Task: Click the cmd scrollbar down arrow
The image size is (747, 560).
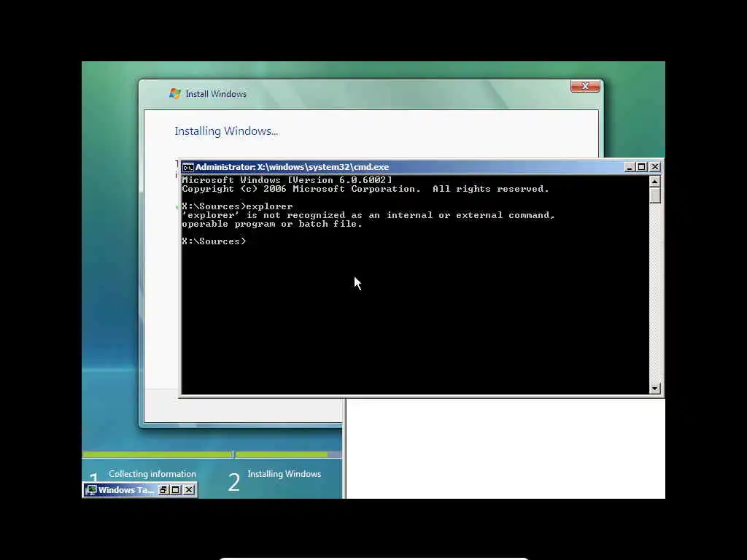Action: pos(655,388)
